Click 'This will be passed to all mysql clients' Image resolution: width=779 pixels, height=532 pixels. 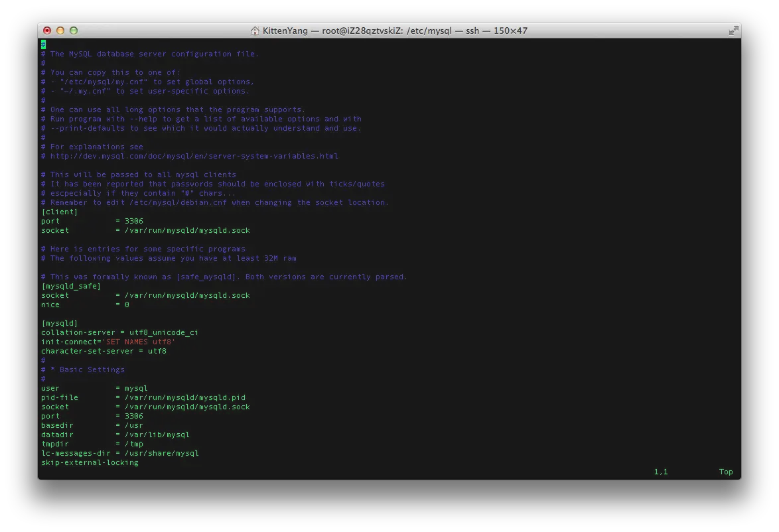pos(139,175)
